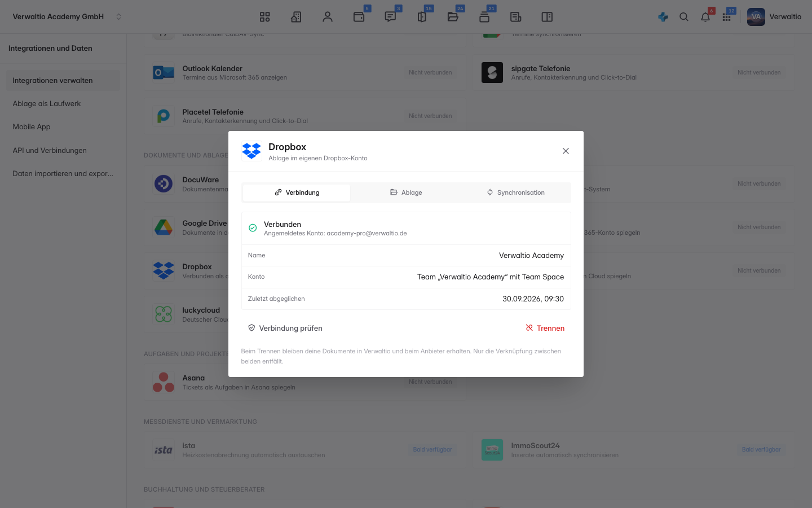Open the contacts person icon
812x508 pixels.
pos(328,17)
